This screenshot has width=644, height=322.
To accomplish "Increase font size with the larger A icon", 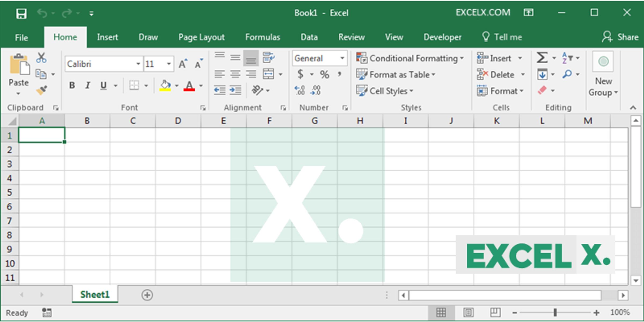I will (183, 64).
